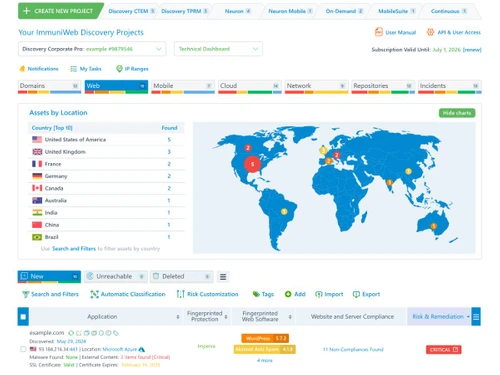Click the green Add plus icon
Viewport: 500px width, 375px height.
point(288,294)
